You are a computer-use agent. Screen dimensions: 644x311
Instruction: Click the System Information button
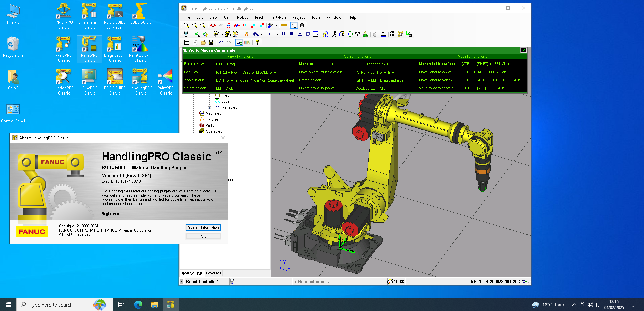click(x=203, y=227)
